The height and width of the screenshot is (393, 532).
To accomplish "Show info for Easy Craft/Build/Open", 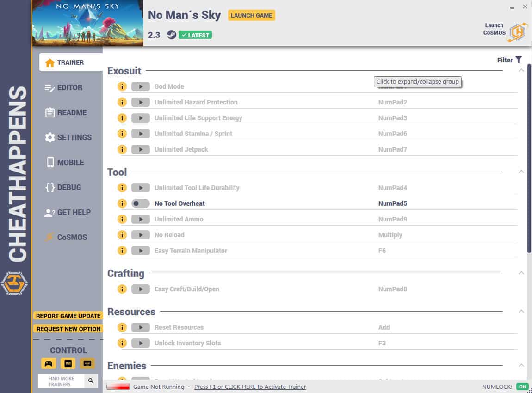I will (x=122, y=289).
